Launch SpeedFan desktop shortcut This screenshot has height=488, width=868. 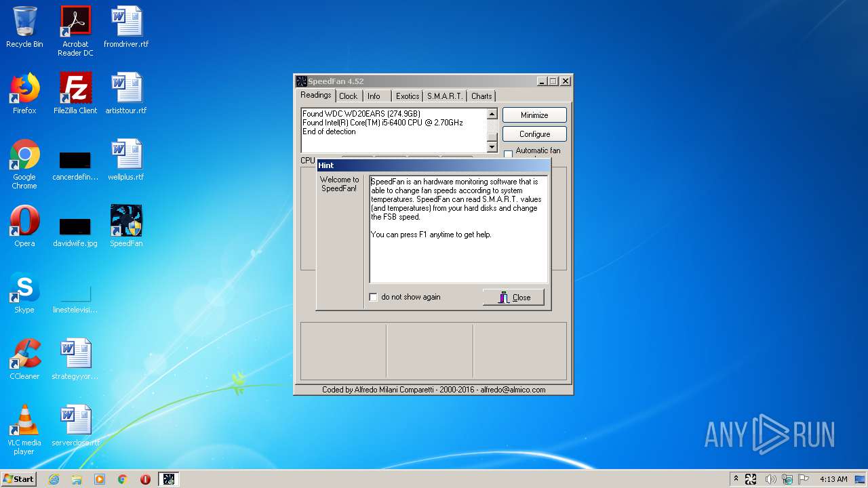pos(126,226)
